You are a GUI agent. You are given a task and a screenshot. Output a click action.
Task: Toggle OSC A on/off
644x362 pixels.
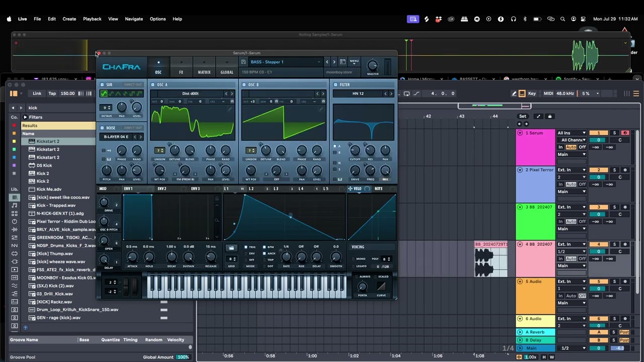(x=153, y=84)
